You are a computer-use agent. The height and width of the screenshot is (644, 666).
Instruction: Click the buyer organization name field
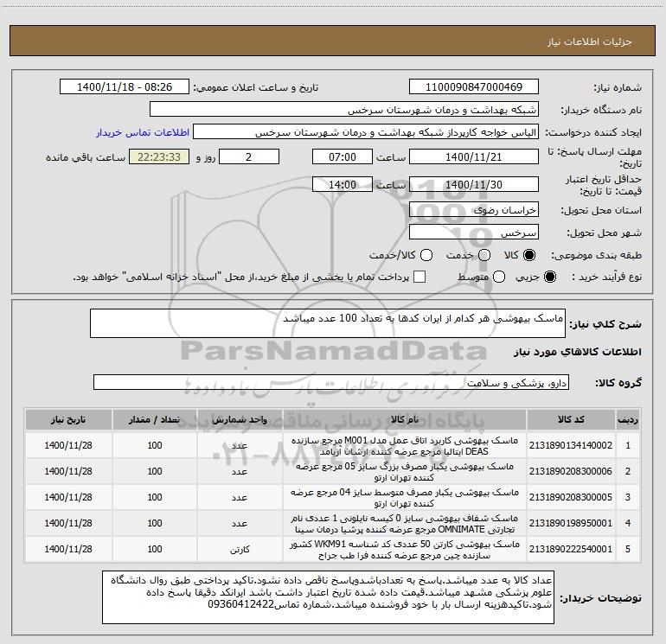coord(344,110)
